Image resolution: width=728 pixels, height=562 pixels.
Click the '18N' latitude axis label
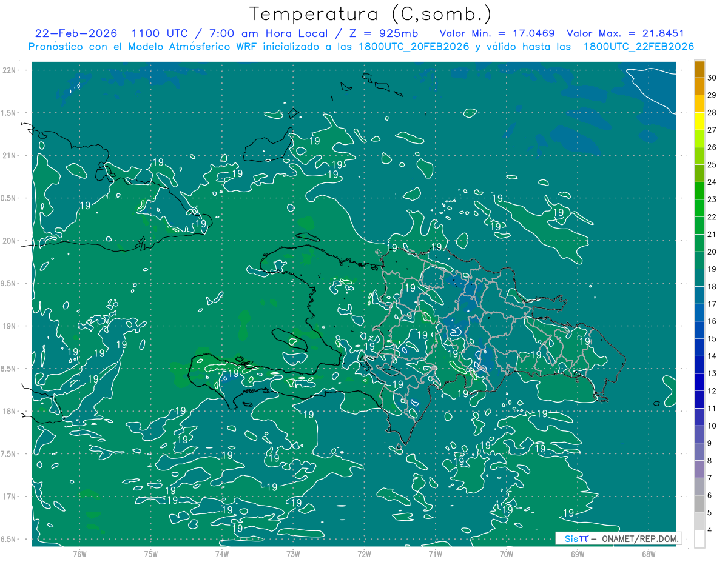point(9,411)
